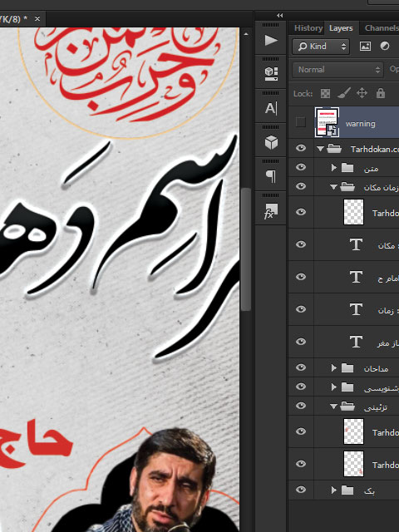Click the lock position move icon
The height and width of the screenshot is (532, 399).
362,93
